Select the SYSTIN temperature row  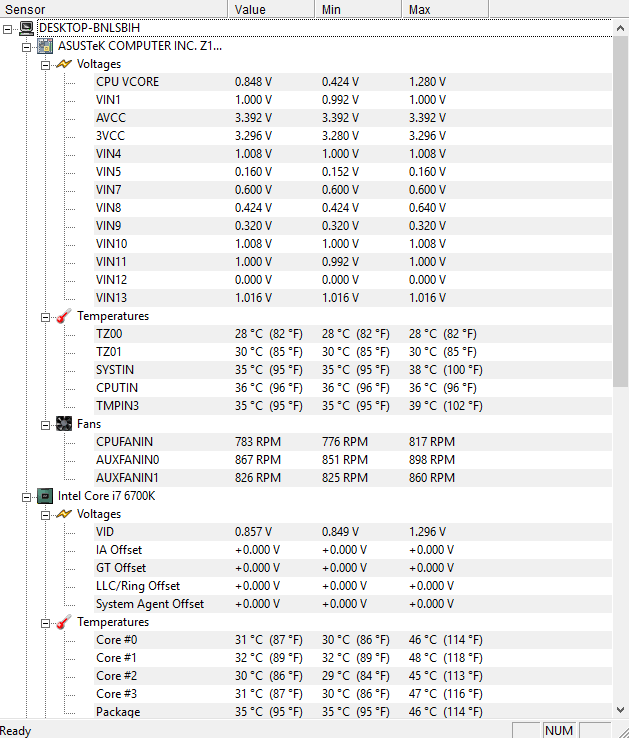353,370
